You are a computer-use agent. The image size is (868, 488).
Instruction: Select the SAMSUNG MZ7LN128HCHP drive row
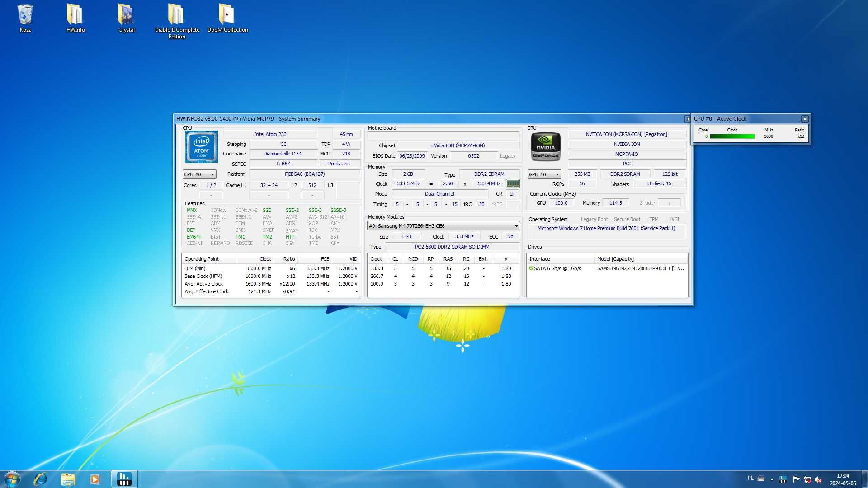coord(607,268)
